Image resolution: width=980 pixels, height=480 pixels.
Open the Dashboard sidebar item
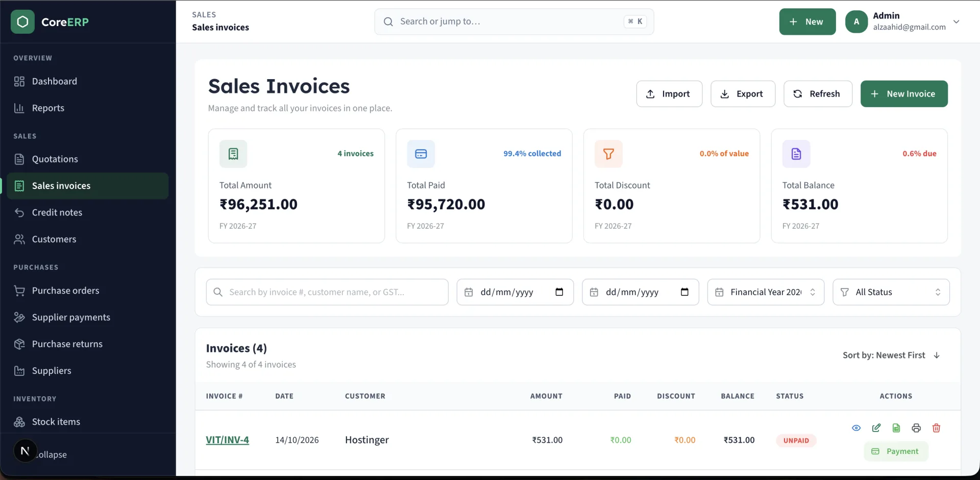pos(88,81)
